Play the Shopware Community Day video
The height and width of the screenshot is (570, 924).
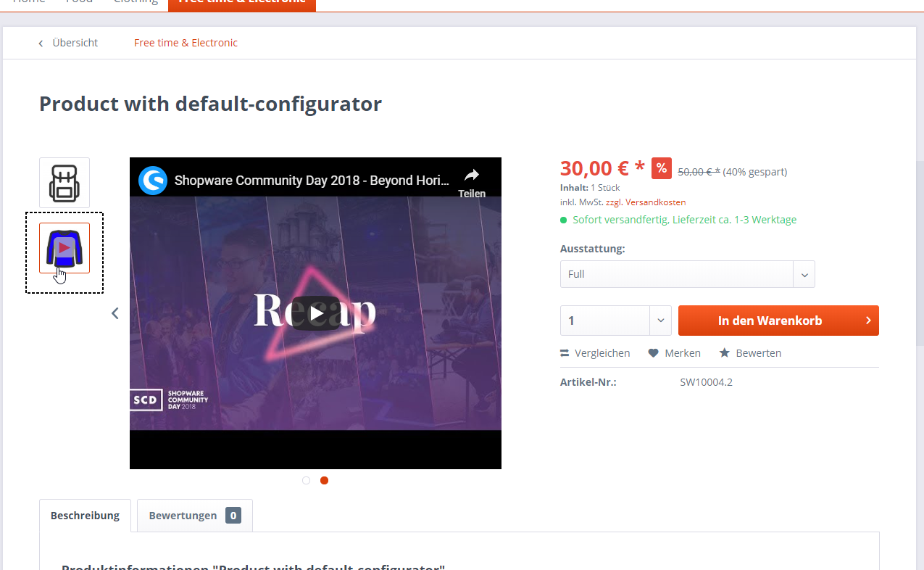pyautogui.click(x=315, y=313)
